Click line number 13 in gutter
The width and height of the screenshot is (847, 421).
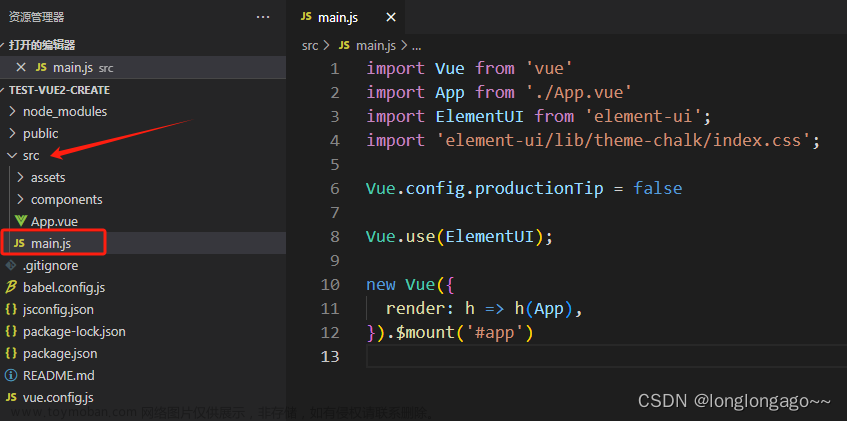click(330, 357)
